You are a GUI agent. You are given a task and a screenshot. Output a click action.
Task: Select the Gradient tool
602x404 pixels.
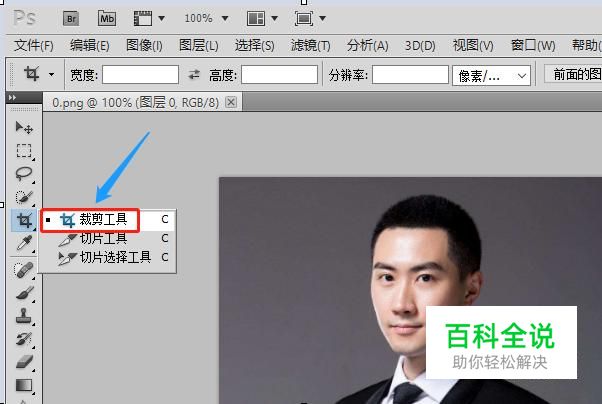[24, 385]
